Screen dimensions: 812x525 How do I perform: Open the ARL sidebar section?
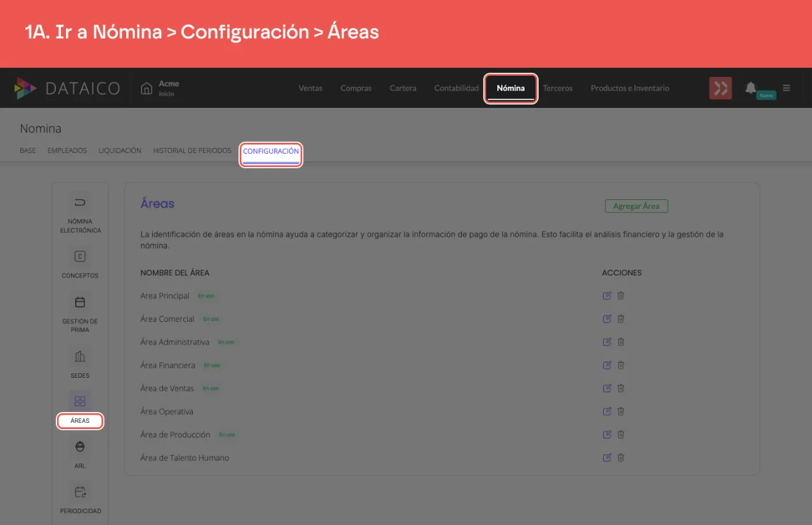[x=80, y=453]
